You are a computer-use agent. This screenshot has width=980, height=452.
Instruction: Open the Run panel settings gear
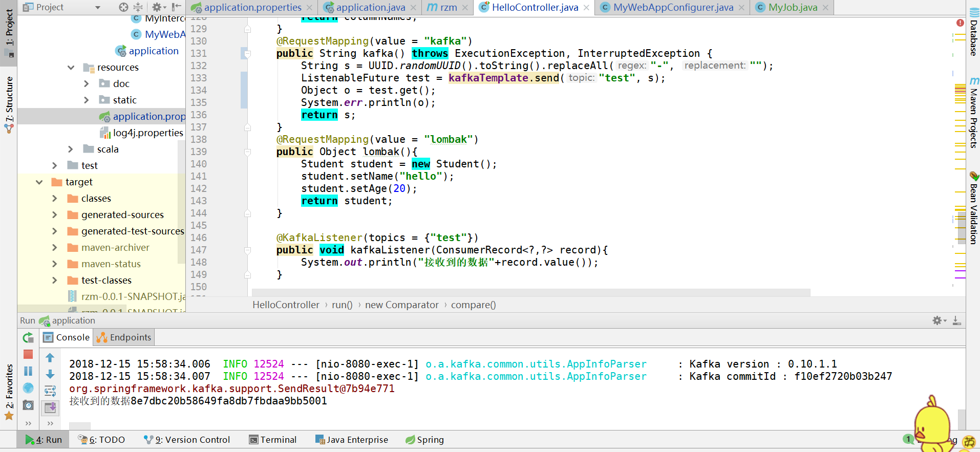click(x=939, y=320)
